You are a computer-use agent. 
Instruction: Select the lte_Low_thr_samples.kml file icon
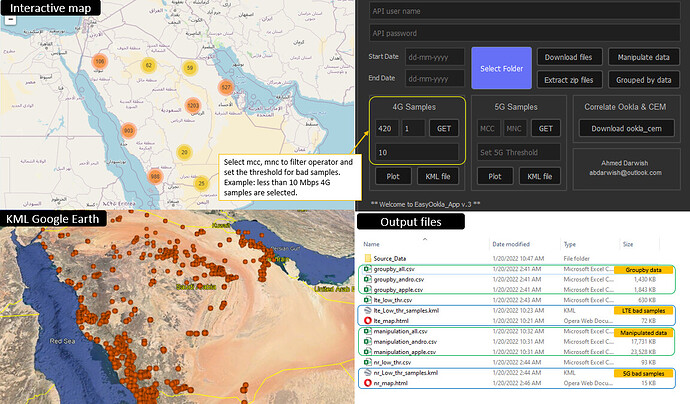[368, 310]
